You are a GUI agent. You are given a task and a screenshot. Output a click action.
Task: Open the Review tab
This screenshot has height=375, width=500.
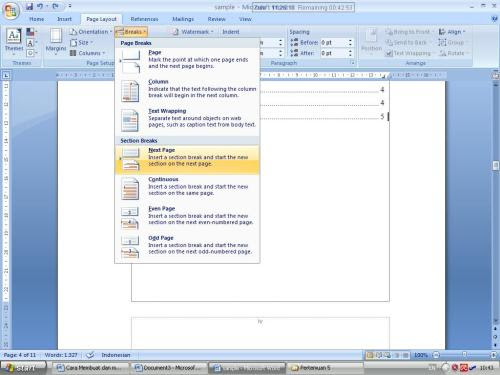pyautogui.click(x=216, y=19)
